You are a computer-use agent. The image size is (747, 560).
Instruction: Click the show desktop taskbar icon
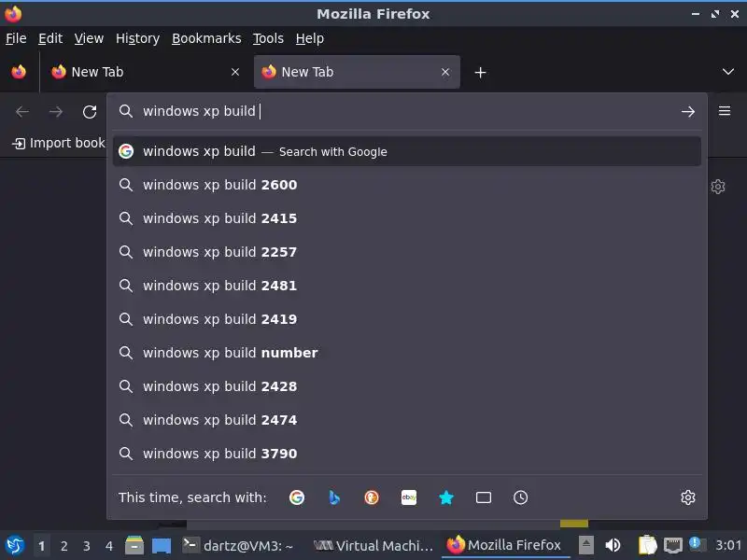[161, 545]
